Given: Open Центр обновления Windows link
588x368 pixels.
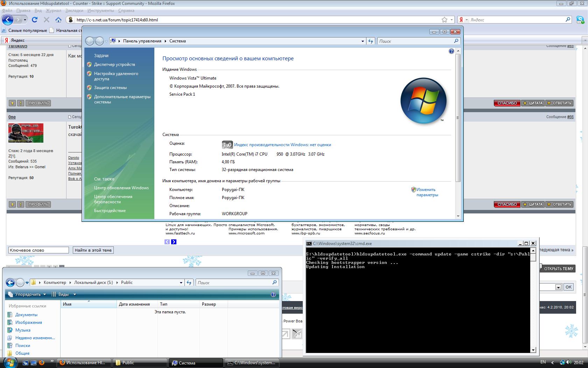Looking at the screenshot, I should pos(121,188).
